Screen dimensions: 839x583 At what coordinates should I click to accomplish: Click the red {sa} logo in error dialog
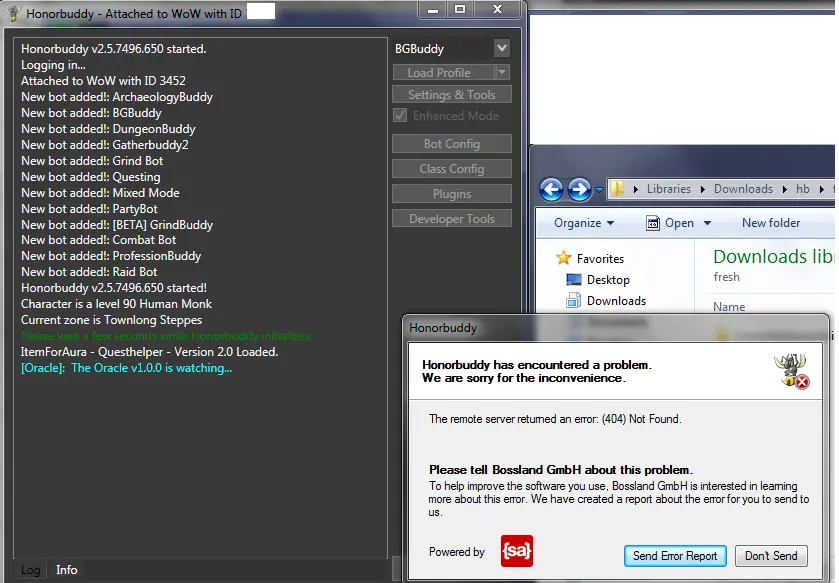click(x=517, y=551)
